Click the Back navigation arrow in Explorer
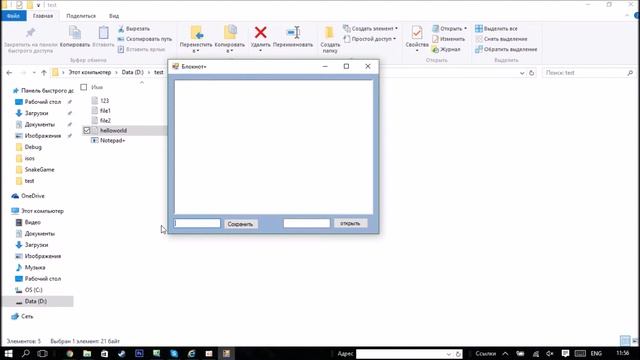The image size is (640, 360). click(9, 73)
